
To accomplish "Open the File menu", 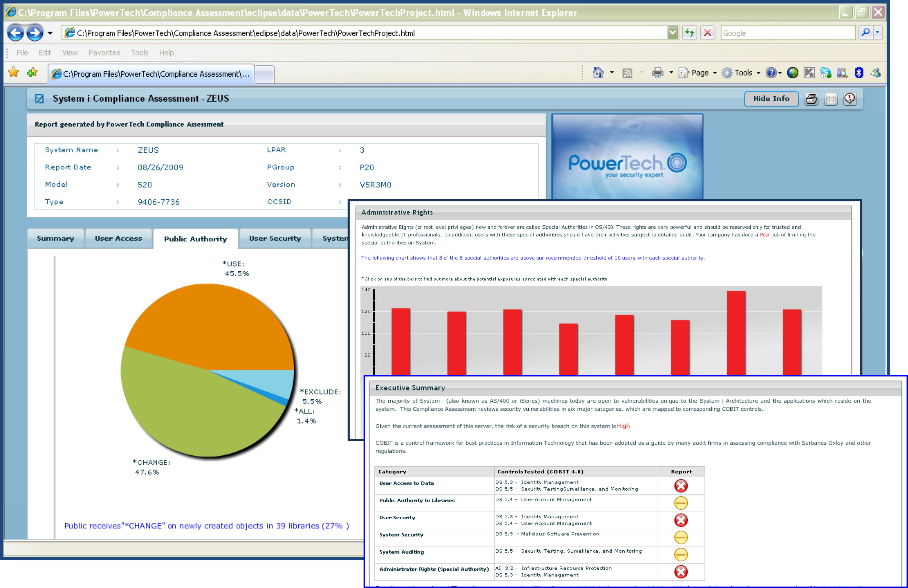I will [22, 53].
